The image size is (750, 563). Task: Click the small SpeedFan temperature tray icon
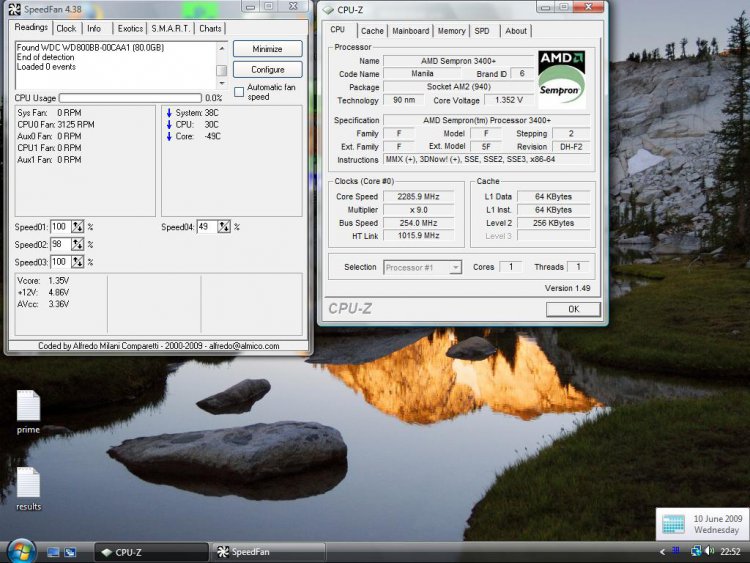point(675,551)
